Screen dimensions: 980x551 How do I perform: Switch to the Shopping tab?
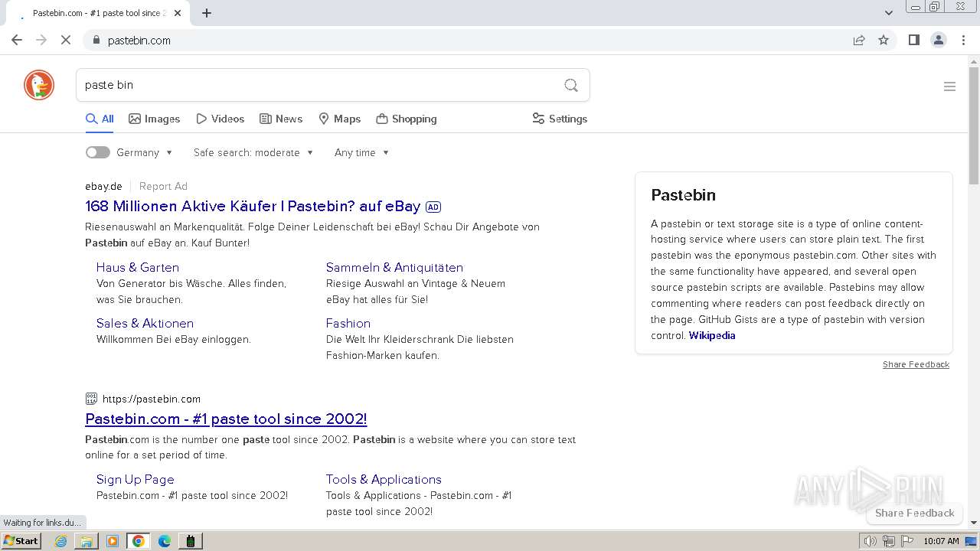pyautogui.click(x=407, y=119)
